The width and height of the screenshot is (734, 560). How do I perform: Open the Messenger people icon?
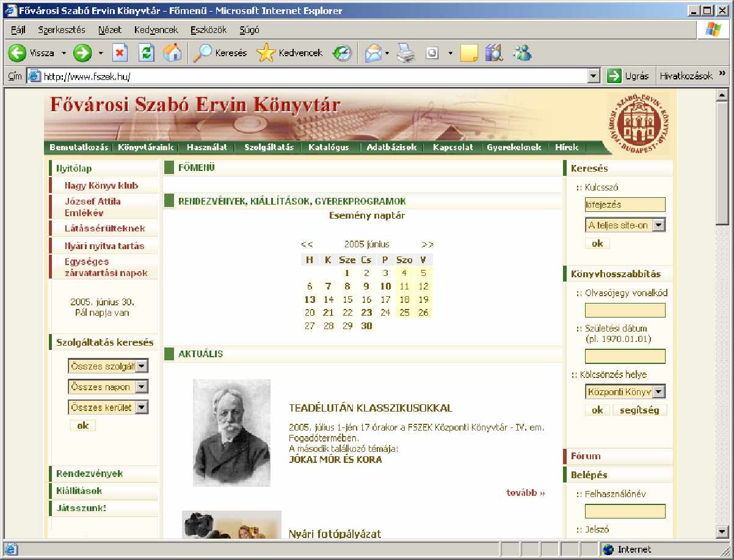pyautogui.click(x=522, y=53)
